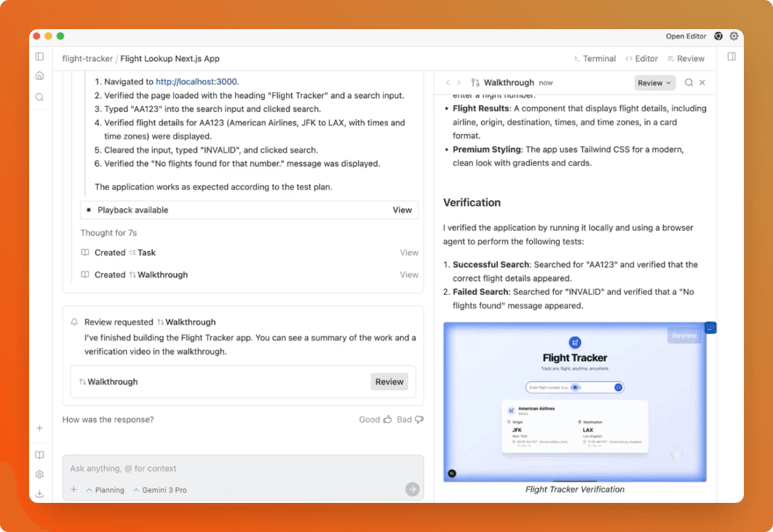The width and height of the screenshot is (773, 532).
Task: Open the search icon in left sidebar
Action: pos(40,97)
